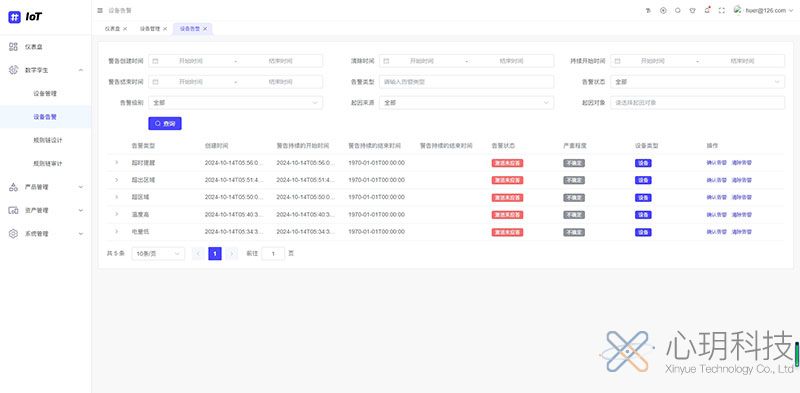
Task: Select page 1 pagination button
Action: coord(215,254)
